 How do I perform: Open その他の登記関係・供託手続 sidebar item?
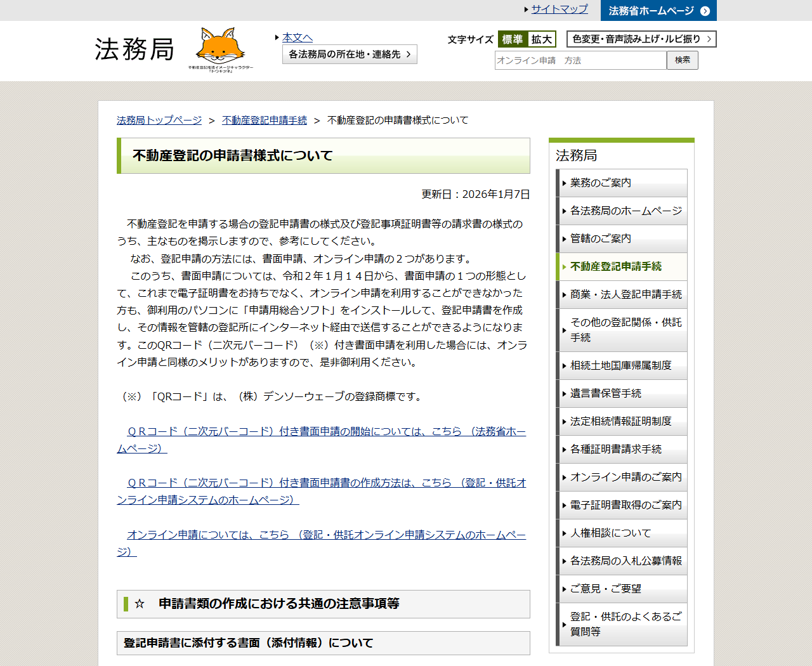[622, 330]
